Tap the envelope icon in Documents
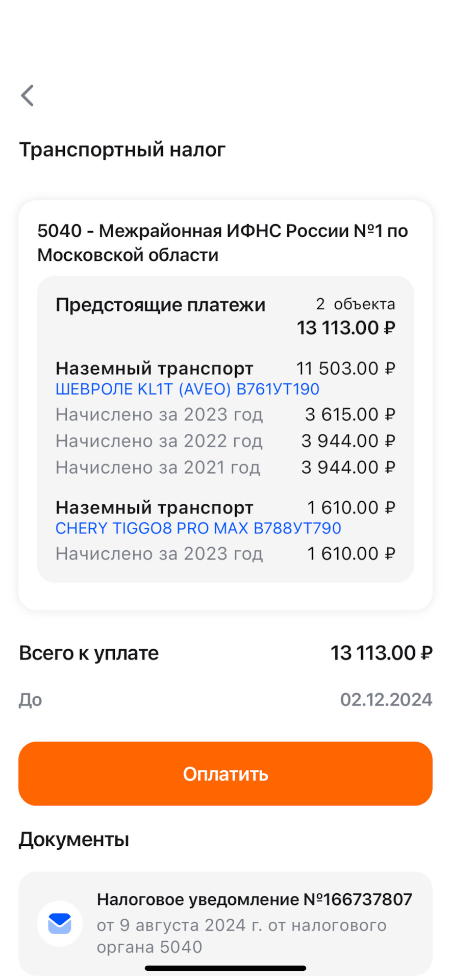Image resolution: width=451 pixels, height=980 pixels. click(x=60, y=923)
